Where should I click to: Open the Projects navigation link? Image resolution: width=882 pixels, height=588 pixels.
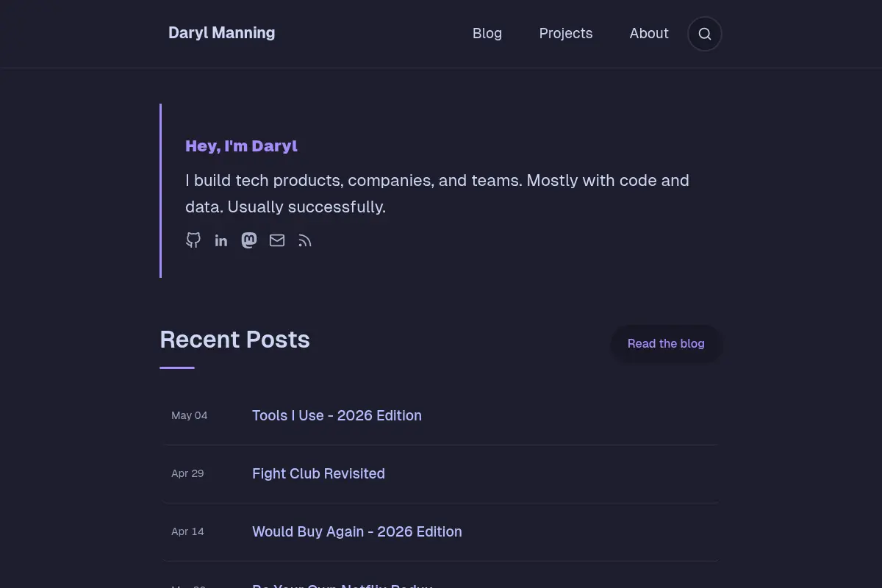coord(566,33)
